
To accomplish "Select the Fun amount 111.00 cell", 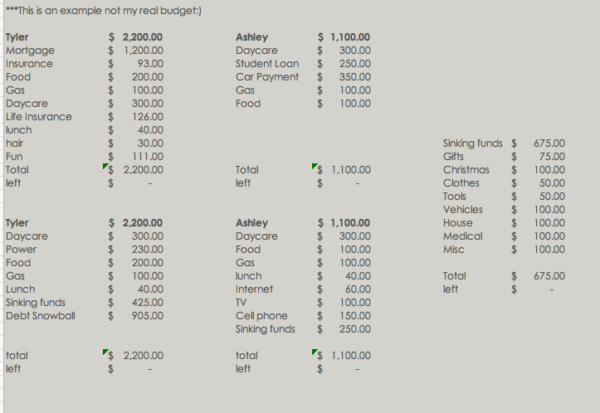I will 149,155.
